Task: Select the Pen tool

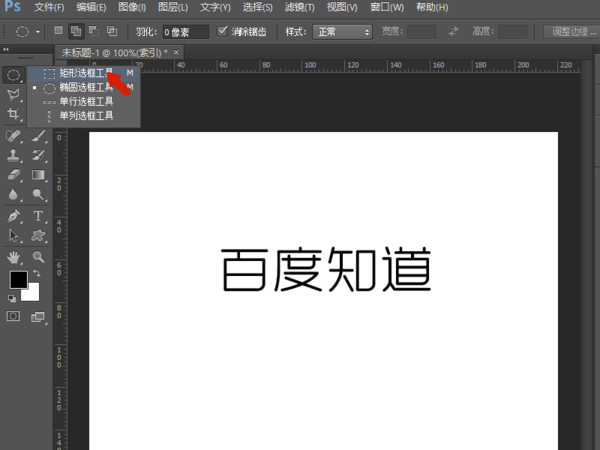Action: (13, 216)
